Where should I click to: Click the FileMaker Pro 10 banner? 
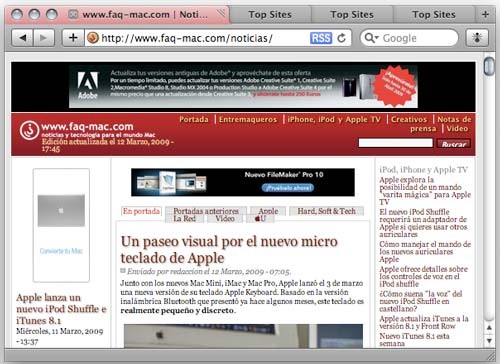(243, 182)
